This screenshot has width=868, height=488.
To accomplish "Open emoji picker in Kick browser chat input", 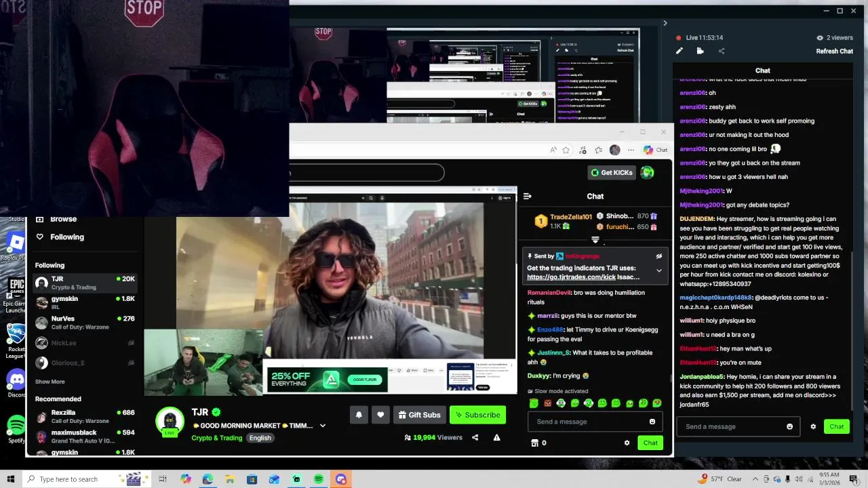I will [x=652, y=422].
